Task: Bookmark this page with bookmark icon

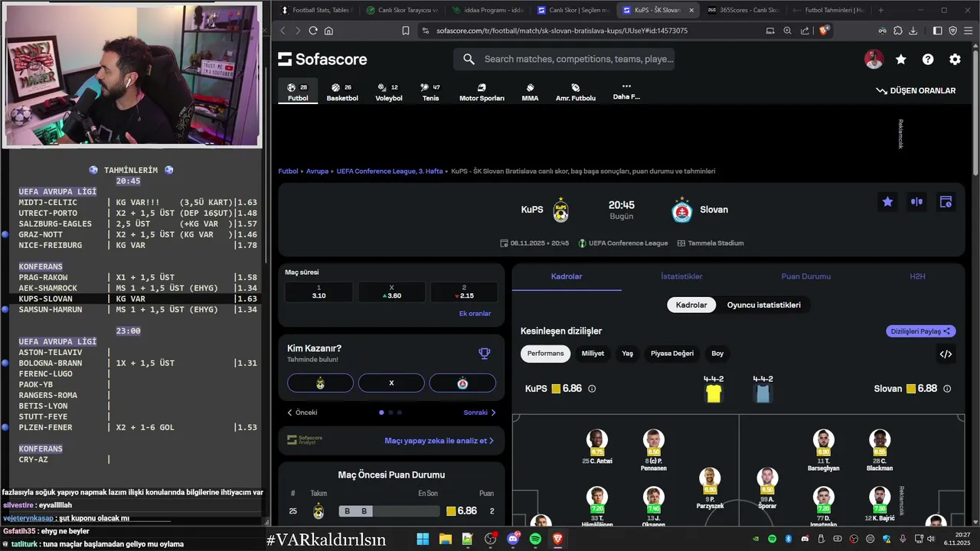Action: point(406,31)
